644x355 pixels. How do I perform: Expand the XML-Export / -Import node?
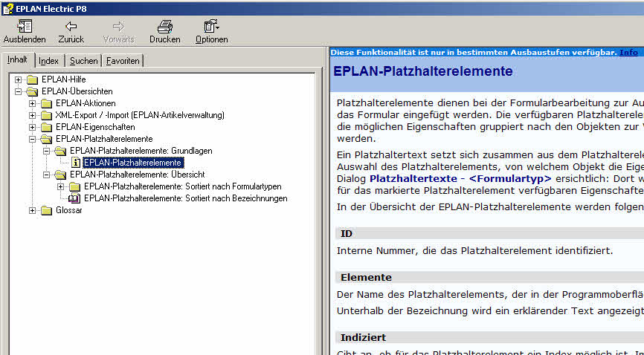click(33, 115)
